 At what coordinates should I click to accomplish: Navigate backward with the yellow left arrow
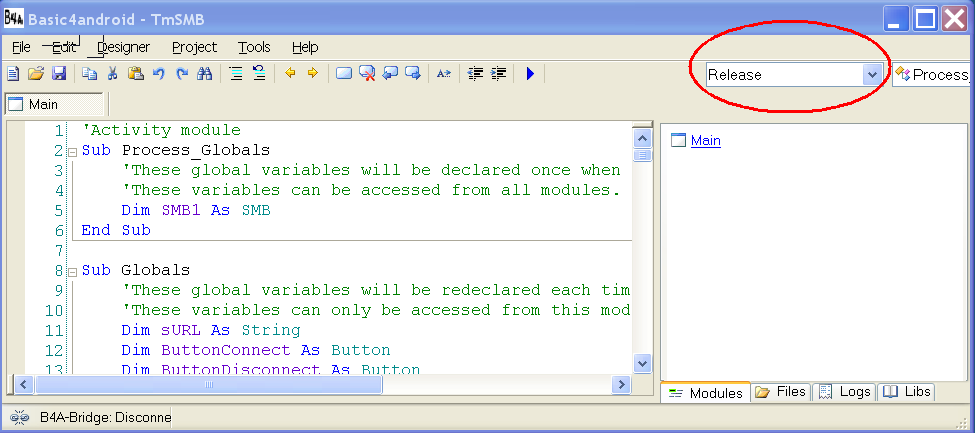290,74
